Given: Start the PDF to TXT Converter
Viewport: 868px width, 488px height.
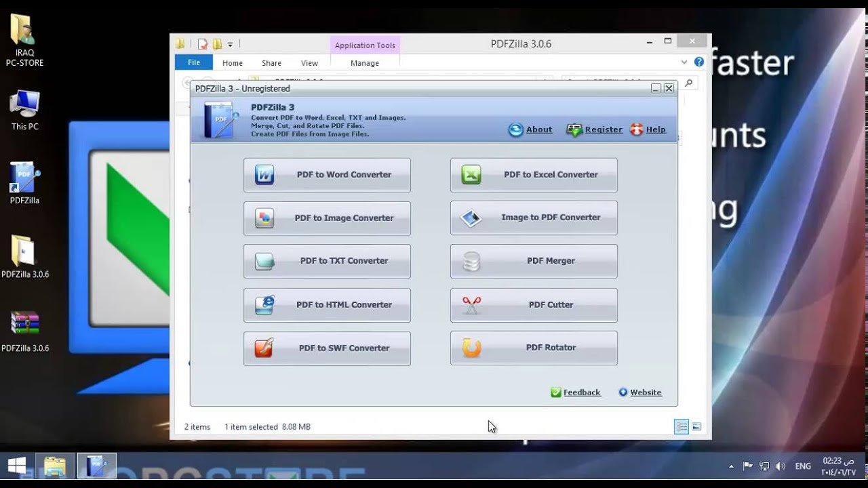Looking at the screenshot, I should (x=327, y=261).
